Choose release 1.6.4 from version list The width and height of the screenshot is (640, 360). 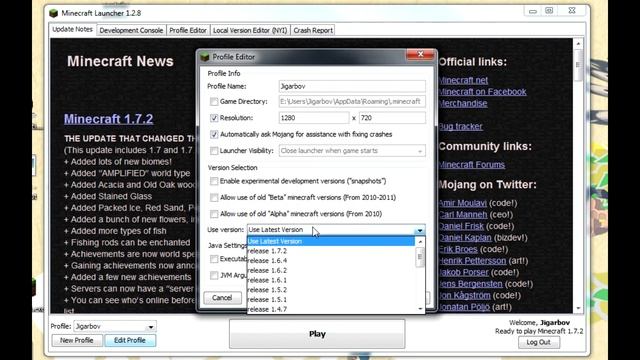click(x=331, y=260)
